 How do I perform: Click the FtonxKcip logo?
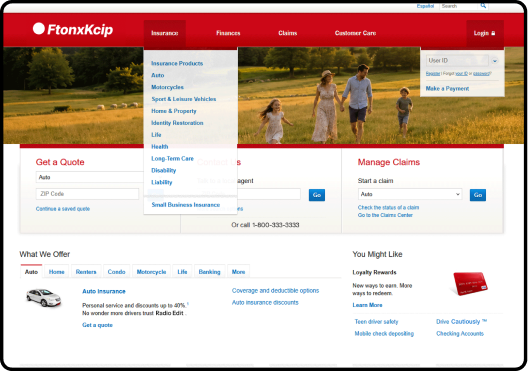coord(73,29)
